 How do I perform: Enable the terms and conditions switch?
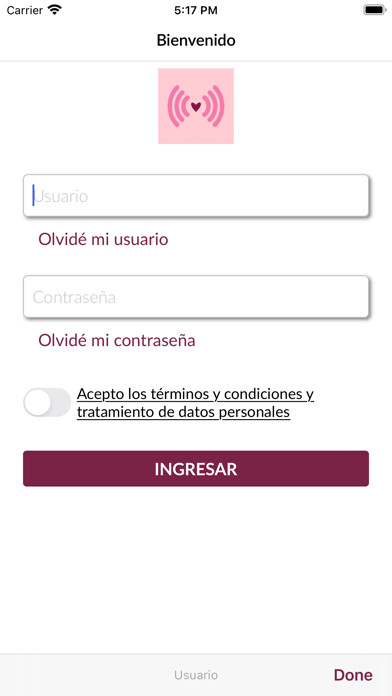[x=47, y=402]
